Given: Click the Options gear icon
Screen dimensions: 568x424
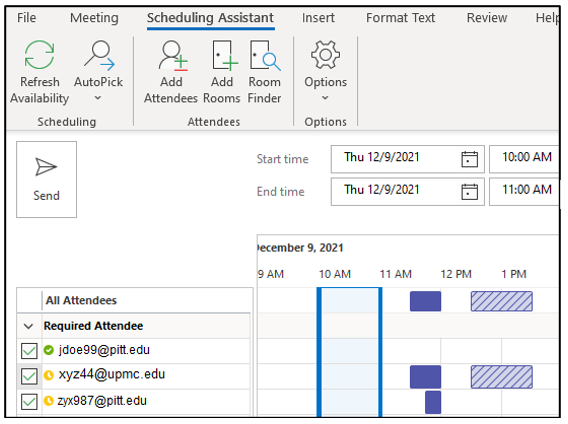Looking at the screenshot, I should click(x=325, y=55).
